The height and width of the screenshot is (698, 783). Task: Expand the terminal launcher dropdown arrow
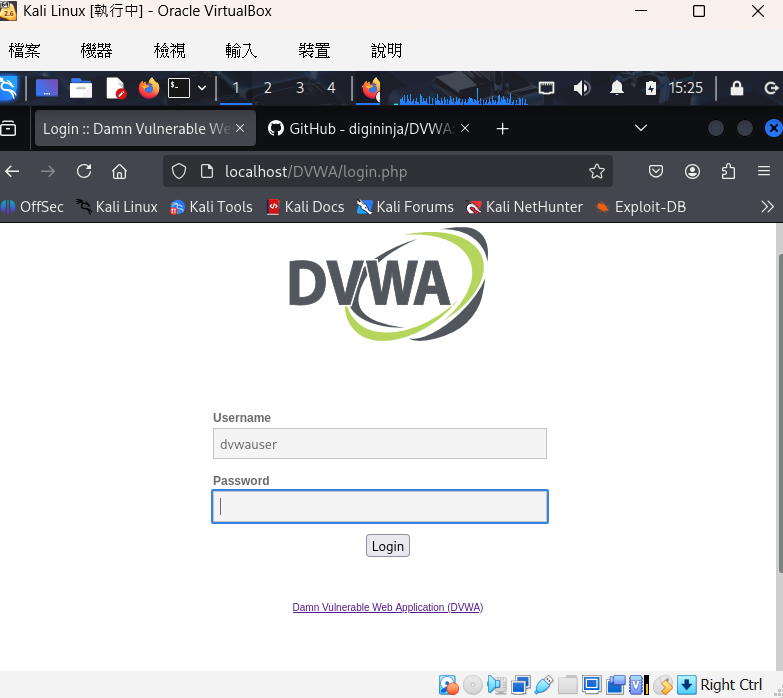[x=202, y=88]
